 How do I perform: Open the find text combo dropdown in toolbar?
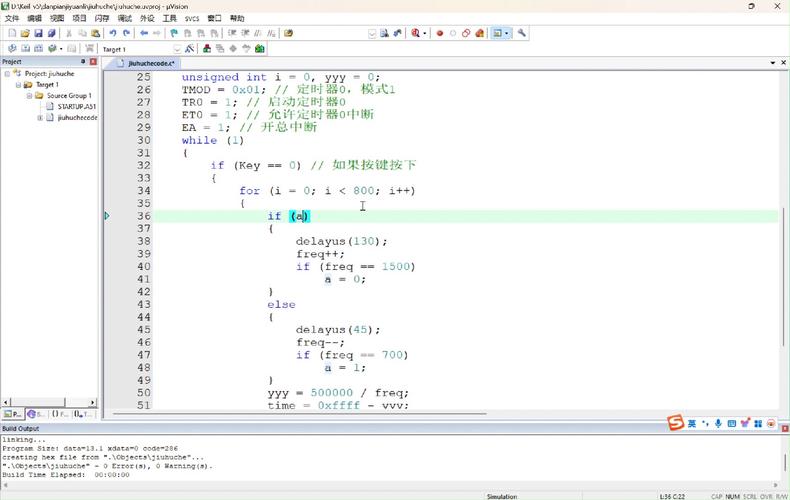pyautogui.click(x=372, y=33)
